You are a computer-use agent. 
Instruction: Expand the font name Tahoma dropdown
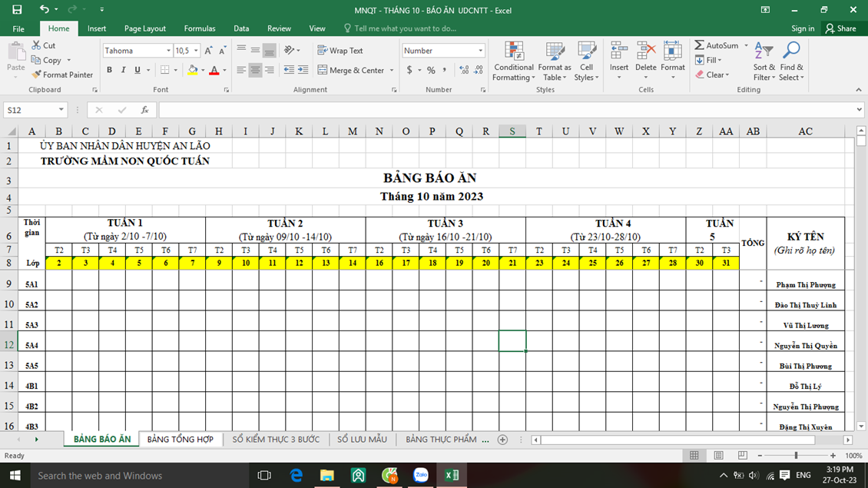(x=168, y=51)
